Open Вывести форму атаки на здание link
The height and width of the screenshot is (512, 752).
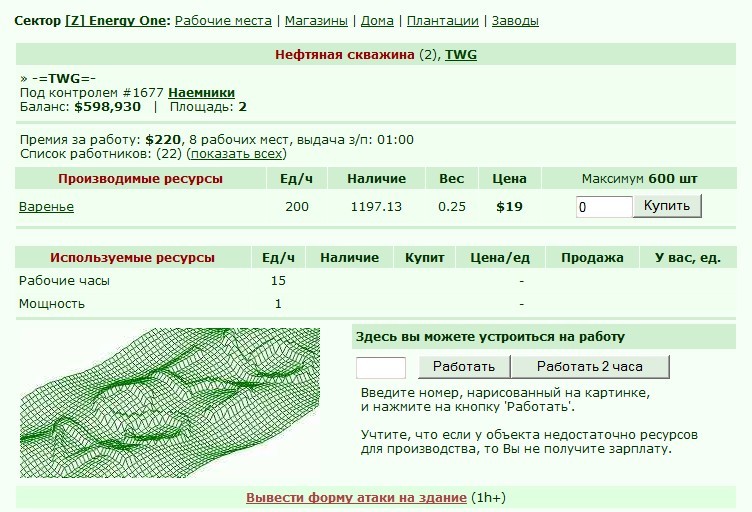click(356, 498)
